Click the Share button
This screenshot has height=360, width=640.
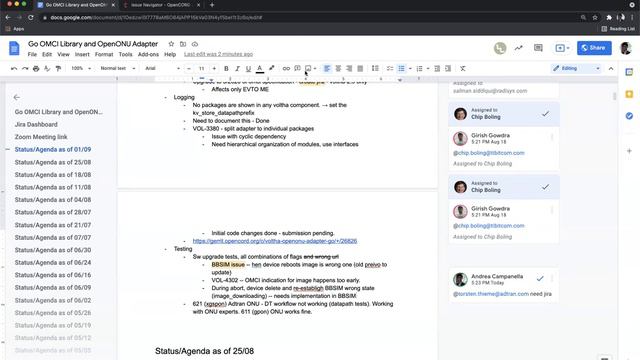click(594, 48)
